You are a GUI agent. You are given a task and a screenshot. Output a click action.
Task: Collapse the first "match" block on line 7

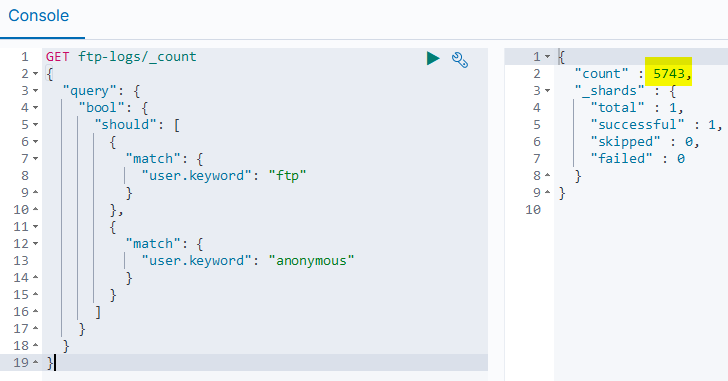tap(36, 159)
